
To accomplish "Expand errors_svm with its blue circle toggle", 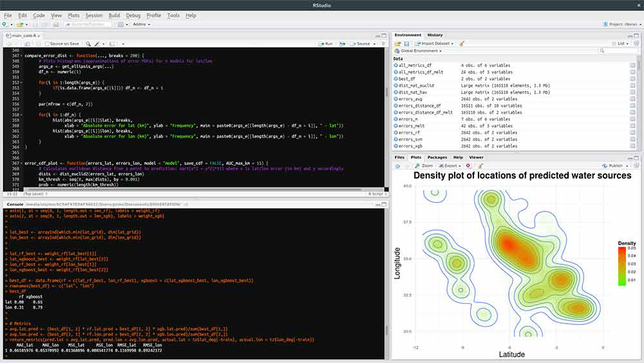I will (x=396, y=139).
